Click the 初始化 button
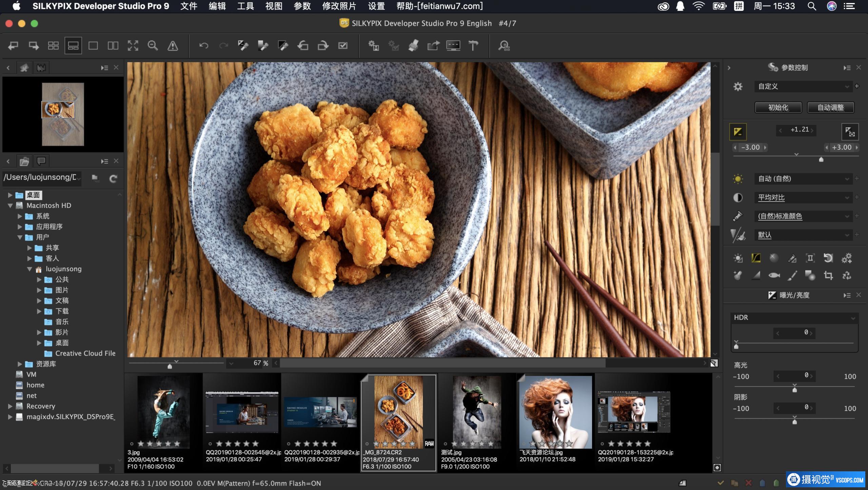This screenshot has width=868, height=490. pos(778,108)
